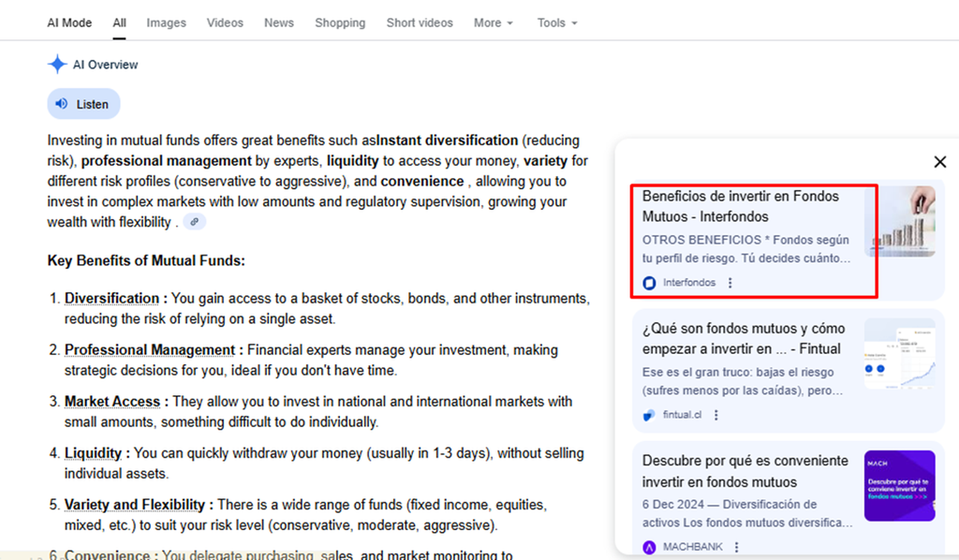Click the coins thumbnail of Interfondos card

(x=900, y=221)
